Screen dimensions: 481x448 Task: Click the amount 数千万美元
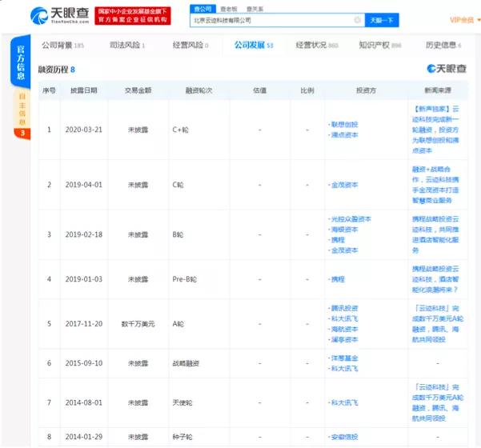click(138, 324)
